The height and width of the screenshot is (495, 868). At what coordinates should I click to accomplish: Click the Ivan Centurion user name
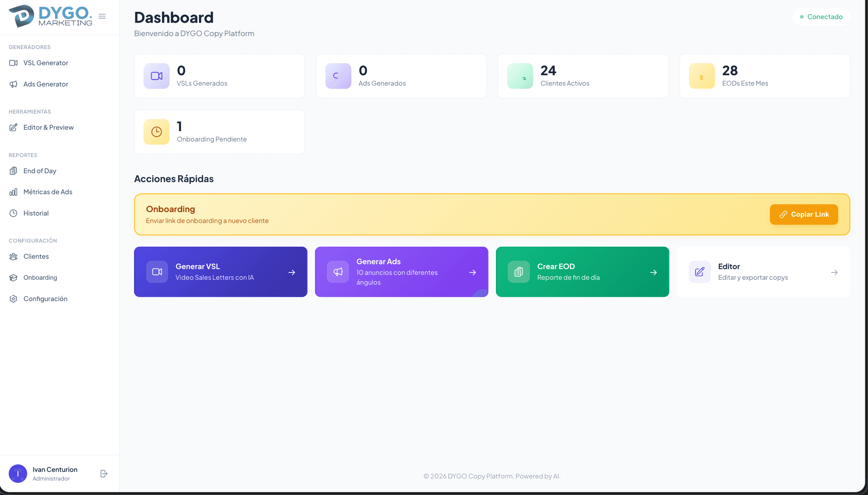click(55, 469)
